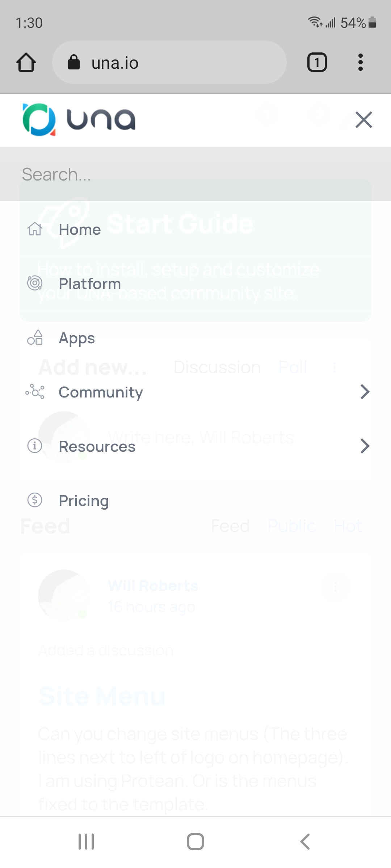Screen dimensions: 391x868
Task: Open the browser three-dot menu
Action: pos(360,63)
